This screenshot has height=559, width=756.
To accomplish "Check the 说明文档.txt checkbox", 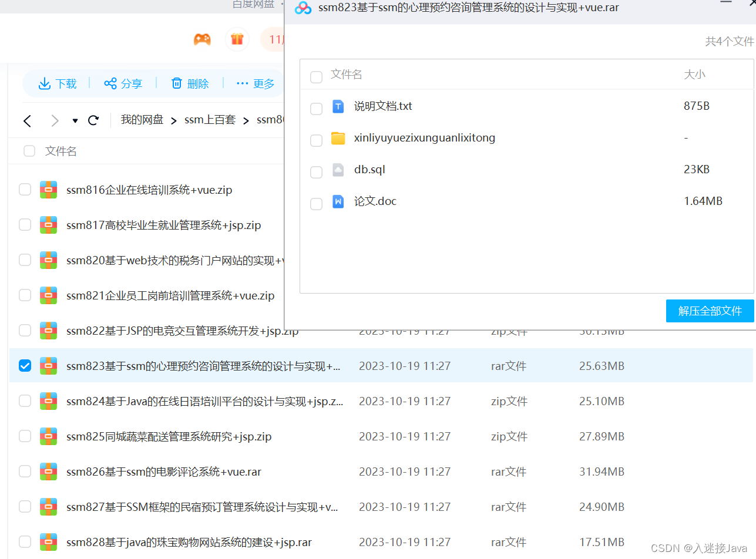I will (x=316, y=109).
